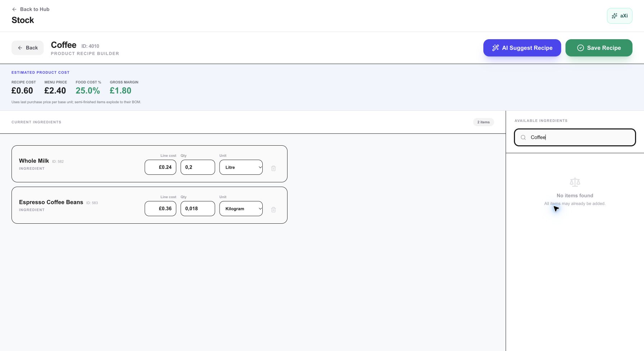The width and height of the screenshot is (644, 351).
Task: Click the Back button beside Coffee
Action: click(28, 48)
